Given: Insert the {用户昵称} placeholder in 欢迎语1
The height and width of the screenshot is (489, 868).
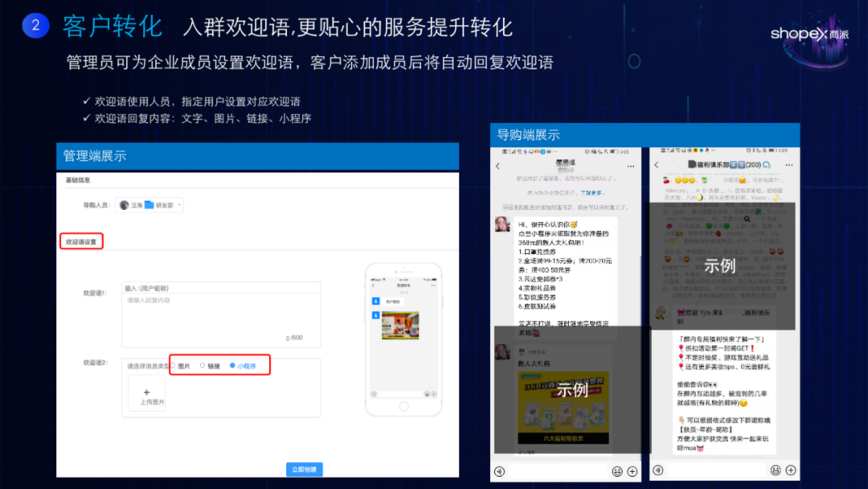Looking at the screenshot, I should (147, 288).
